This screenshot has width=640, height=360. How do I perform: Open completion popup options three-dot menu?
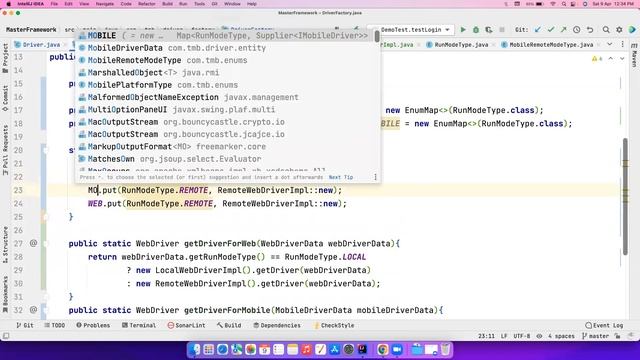[x=375, y=177]
